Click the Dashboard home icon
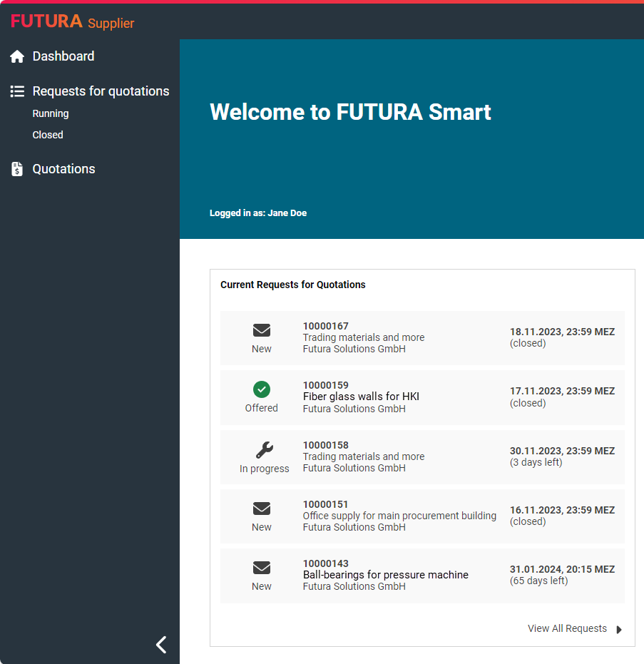Viewport: 644px width, 664px height. pyautogui.click(x=18, y=56)
